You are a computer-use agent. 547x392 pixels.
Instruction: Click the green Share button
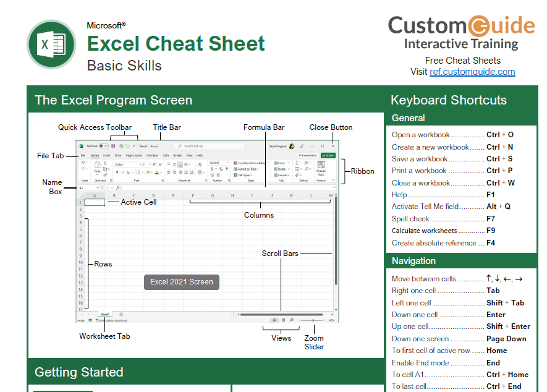pyautogui.click(x=328, y=155)
